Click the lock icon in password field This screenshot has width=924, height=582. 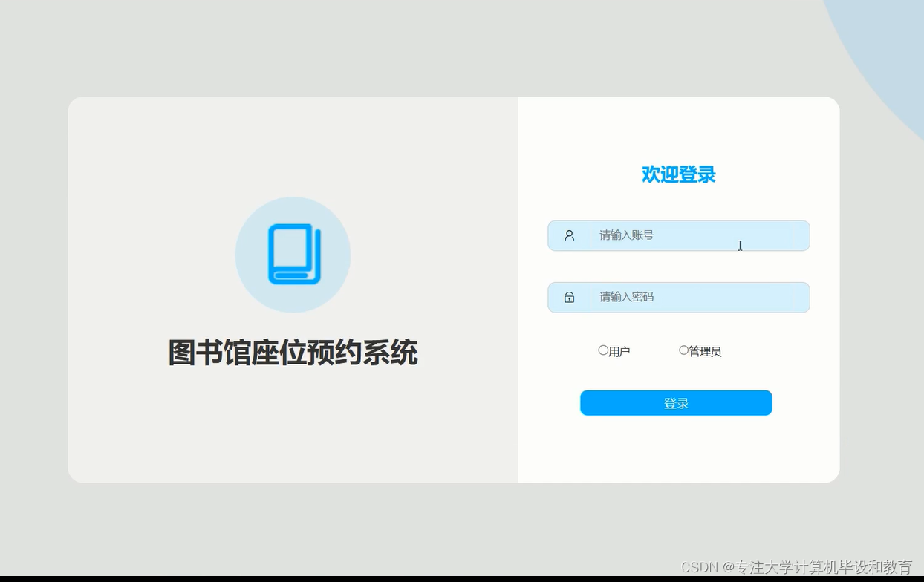(569, 297)
